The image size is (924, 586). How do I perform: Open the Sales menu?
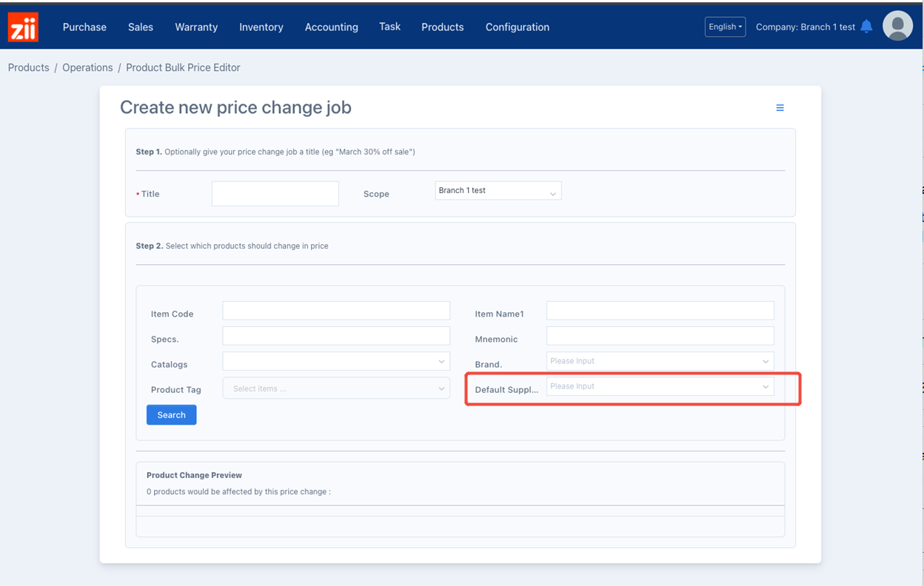(140, 27)
